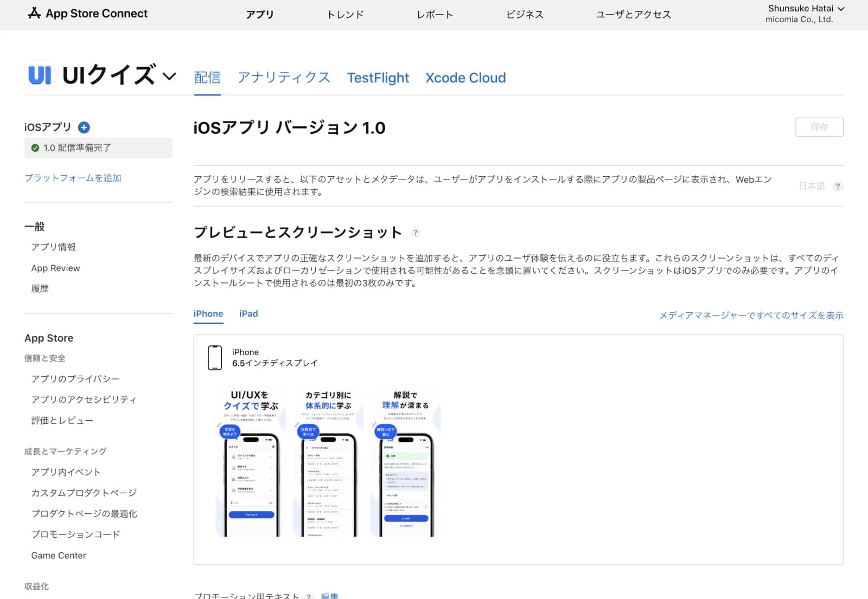This screenshot has width=868, height=599.
Task: Click the 成長とマーケティング section label
Action: coord(66,452)
